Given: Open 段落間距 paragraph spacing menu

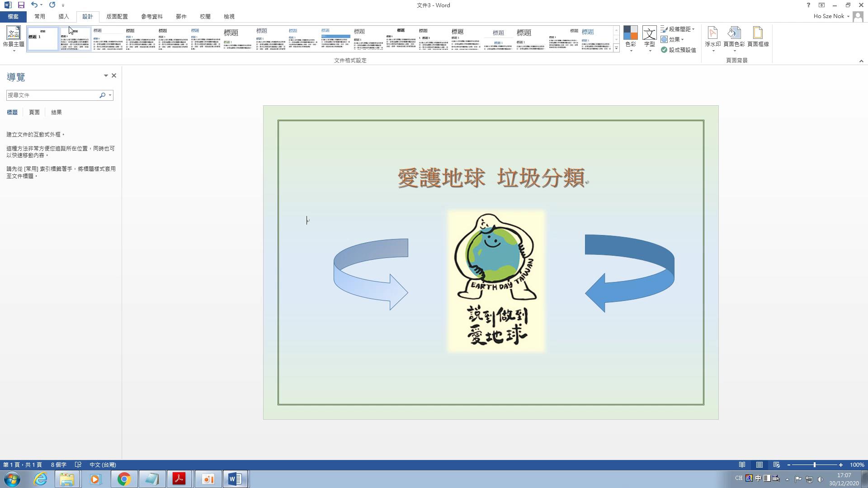Looking at the screenshot, I should [677, 29].
